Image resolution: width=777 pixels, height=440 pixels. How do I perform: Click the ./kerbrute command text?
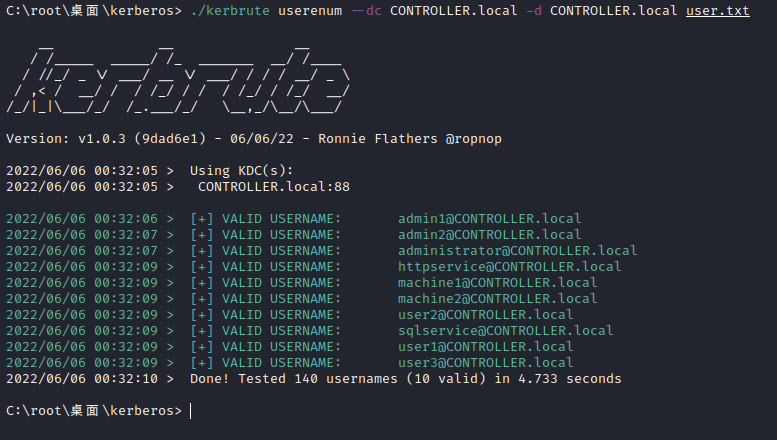click(230, 10)
